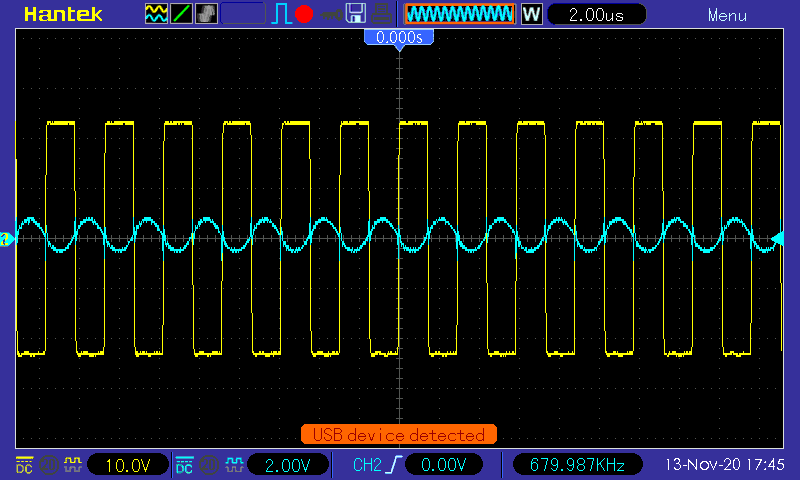Click the green diagonal line icon
The height and width of the screenshot is (480, 800).
[x=181, y=14]
